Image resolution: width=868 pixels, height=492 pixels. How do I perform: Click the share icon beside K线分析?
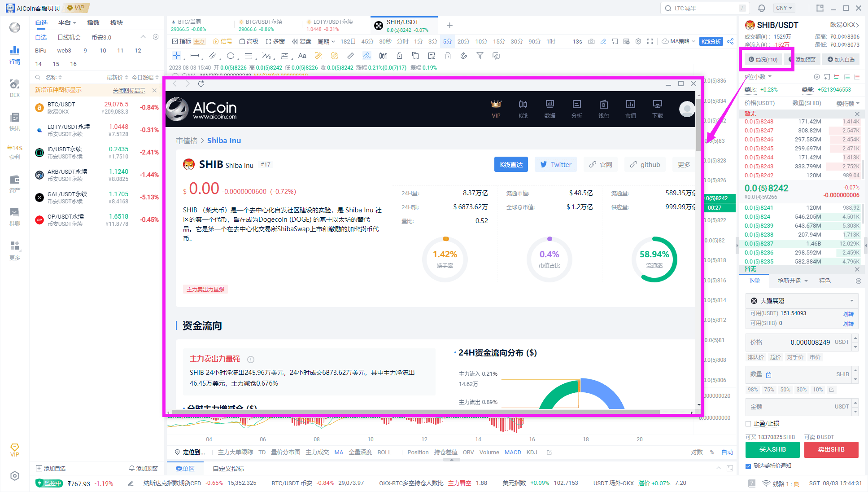tap(730, 41)
